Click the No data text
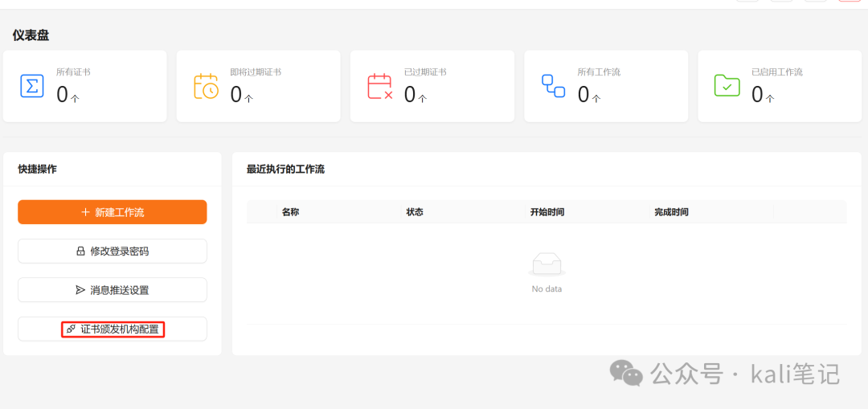This screenshot has height=409, width=868. coord(547,289)
